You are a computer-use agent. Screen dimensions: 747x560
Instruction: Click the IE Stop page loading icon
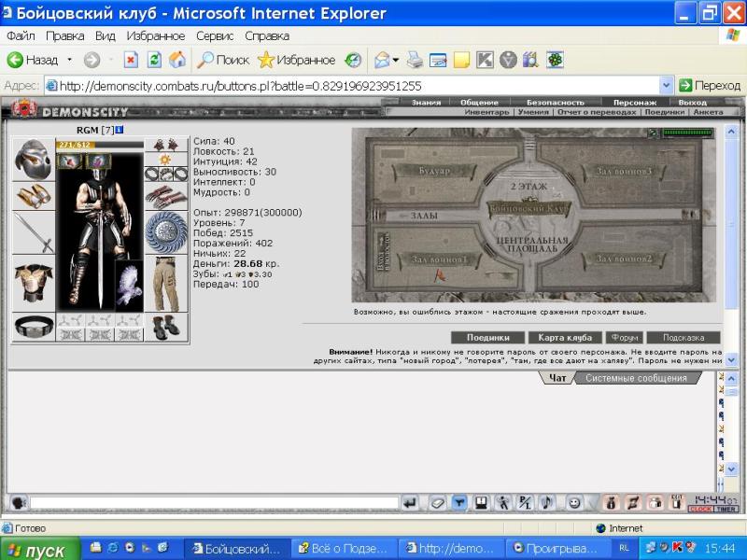(131, 60)
